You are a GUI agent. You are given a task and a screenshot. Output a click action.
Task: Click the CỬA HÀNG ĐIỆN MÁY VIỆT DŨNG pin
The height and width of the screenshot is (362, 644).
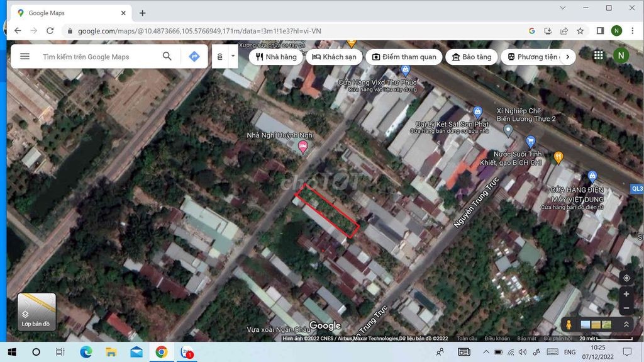[x=592, y=177]
